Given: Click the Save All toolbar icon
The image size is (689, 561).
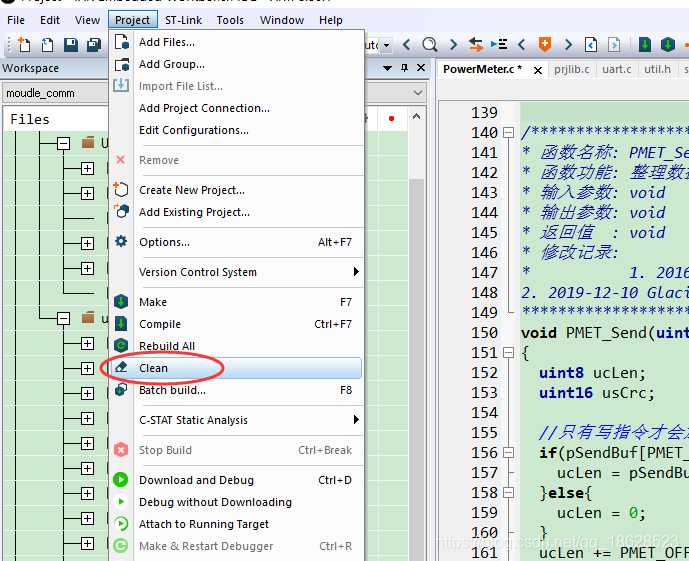Looking at the screenshot, I should (94, 44).
